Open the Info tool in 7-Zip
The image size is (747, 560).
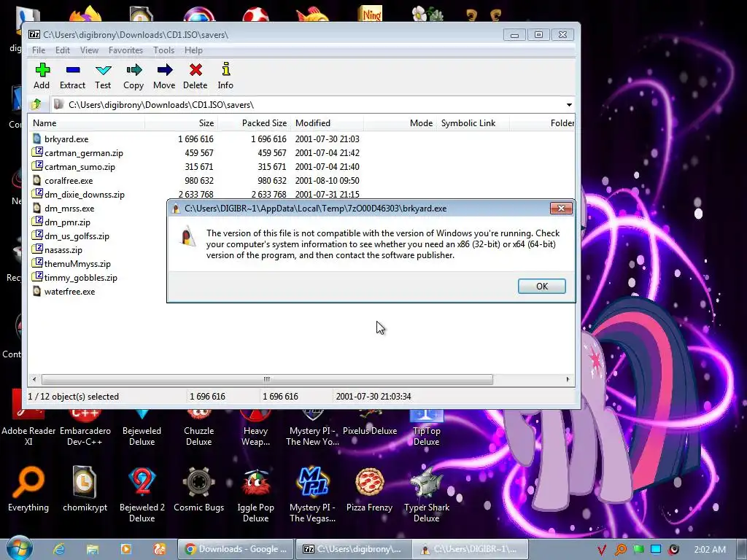pos(226,76)
